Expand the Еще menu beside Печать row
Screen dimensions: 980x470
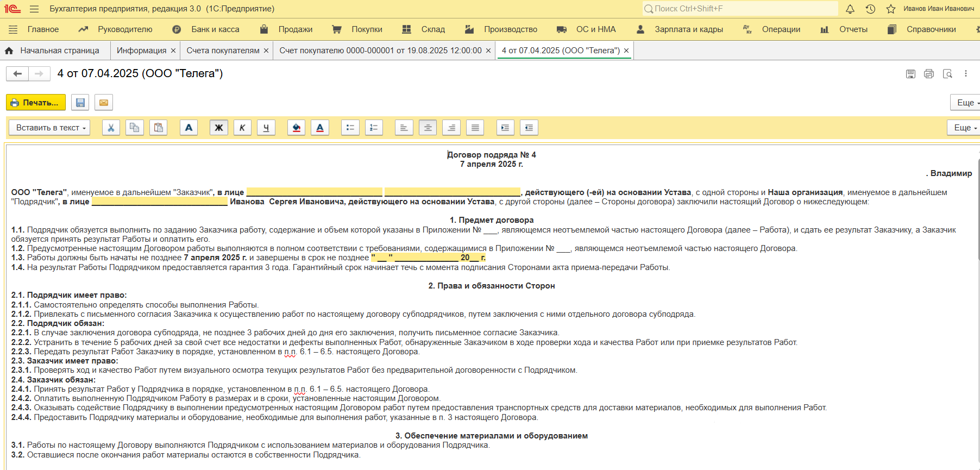[x=966, y=103]
